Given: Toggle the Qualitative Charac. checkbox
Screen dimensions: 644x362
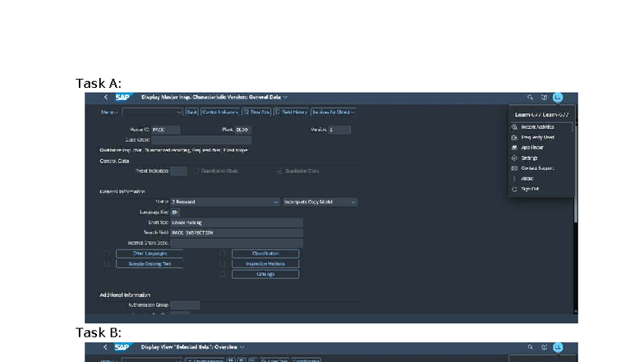Looking at the screenshot, I should pos(279,171).
